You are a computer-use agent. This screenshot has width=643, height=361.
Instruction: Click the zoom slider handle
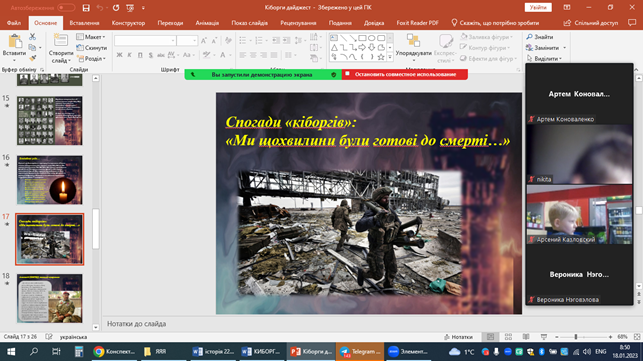pos(576,337)
